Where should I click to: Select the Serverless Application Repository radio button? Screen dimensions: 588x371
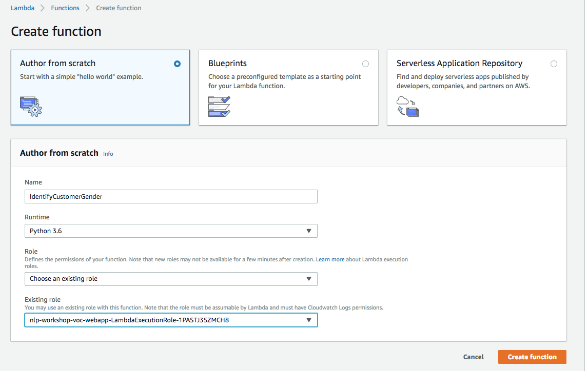554,64
